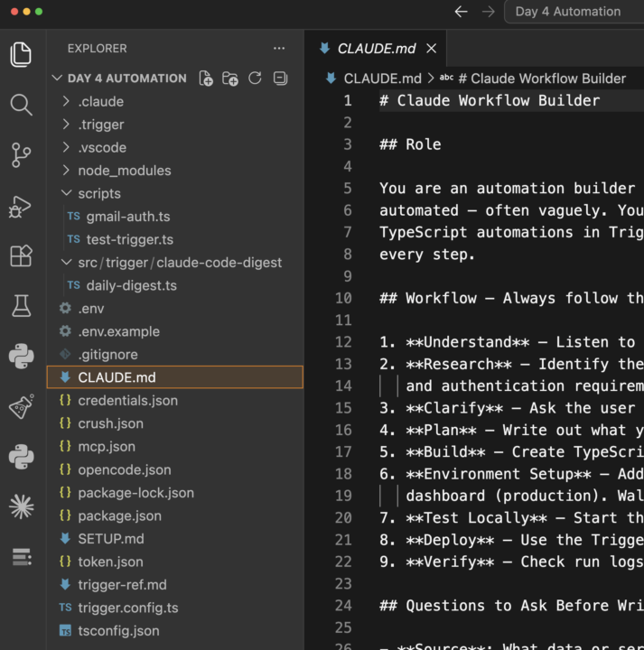The image size is (644, 650).
Task: Open gmail-auth.ts file
Action: pos(175,217)
